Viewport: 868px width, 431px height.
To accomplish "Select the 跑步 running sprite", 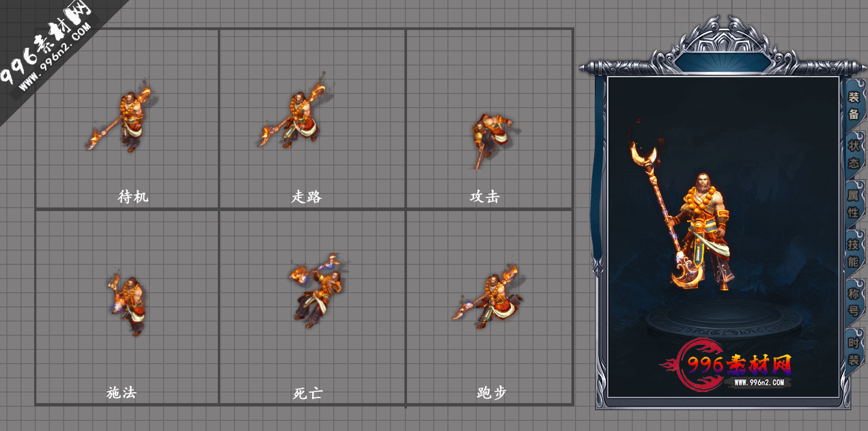I will click(x=489, y=296).
